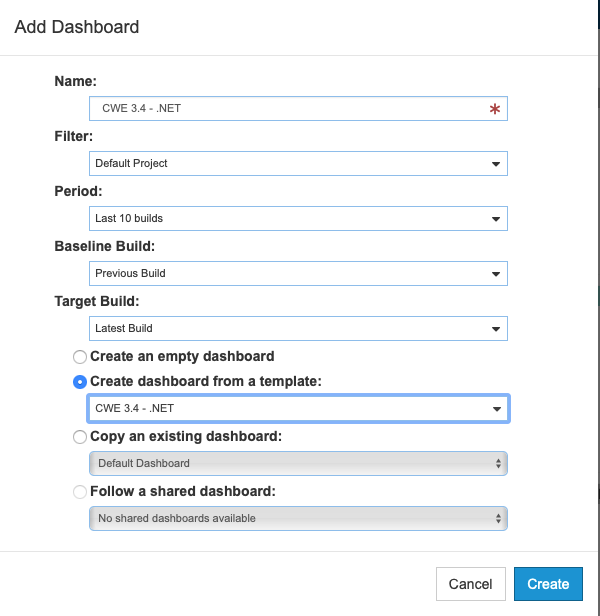
Task: Open the Target Build dropdown showing Latest Build
Action: [x=298, y=328]
